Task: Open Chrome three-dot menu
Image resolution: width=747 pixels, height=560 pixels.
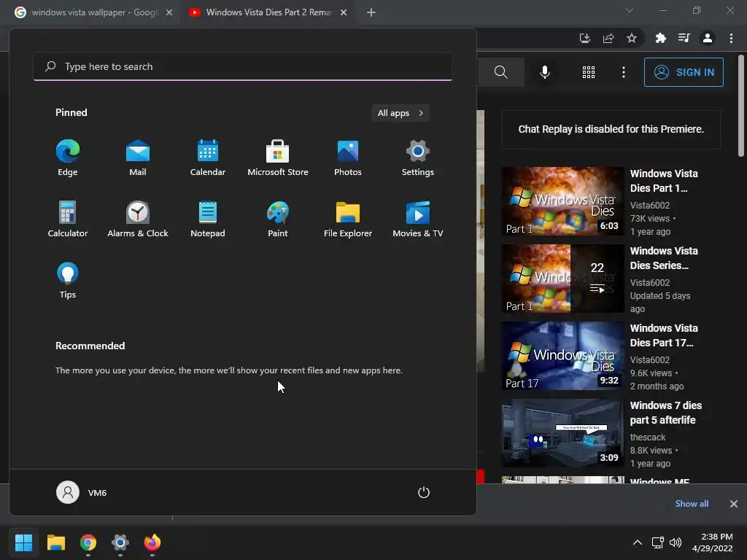Action: [731, 38]
